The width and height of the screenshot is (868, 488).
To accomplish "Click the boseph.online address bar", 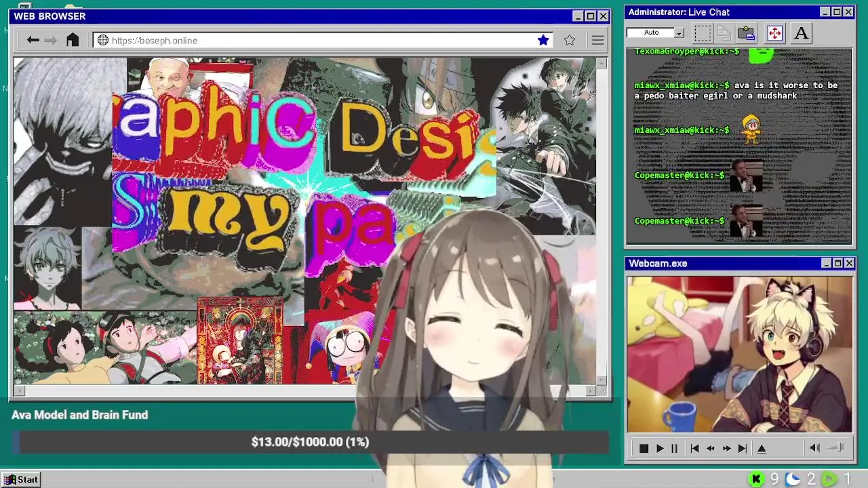I will tap(323, 40).
